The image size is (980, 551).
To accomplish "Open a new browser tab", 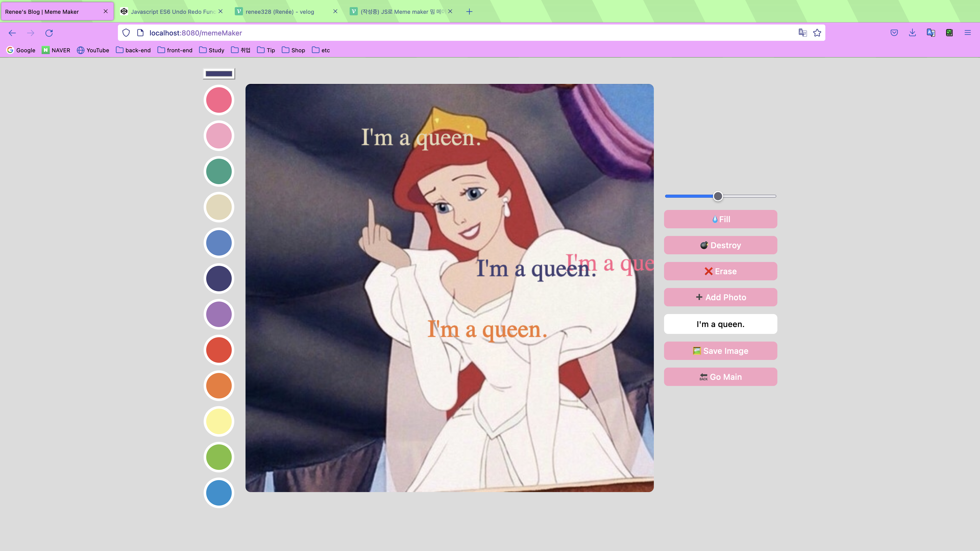I will (x=469, y=12).
